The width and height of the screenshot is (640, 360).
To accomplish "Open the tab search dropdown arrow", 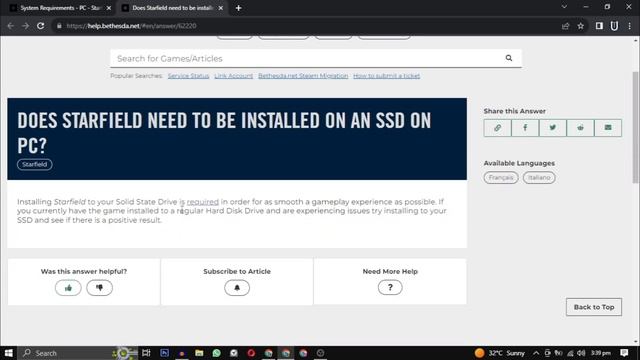I will coord(564,7).
